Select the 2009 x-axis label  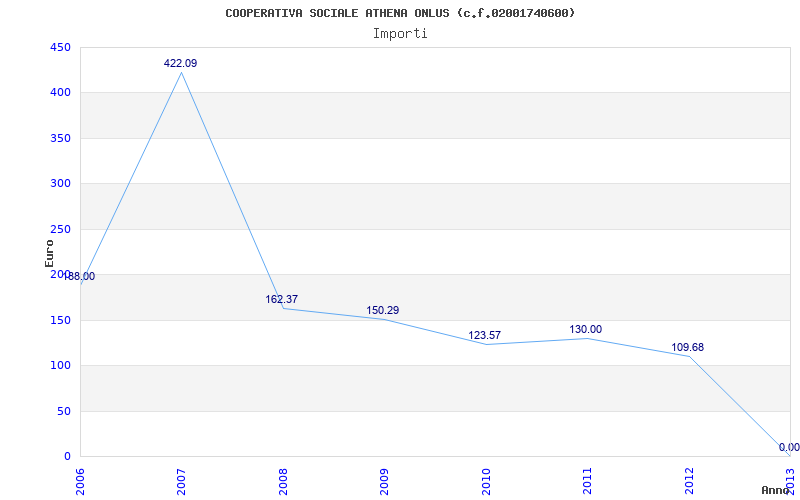click(385, 482)
